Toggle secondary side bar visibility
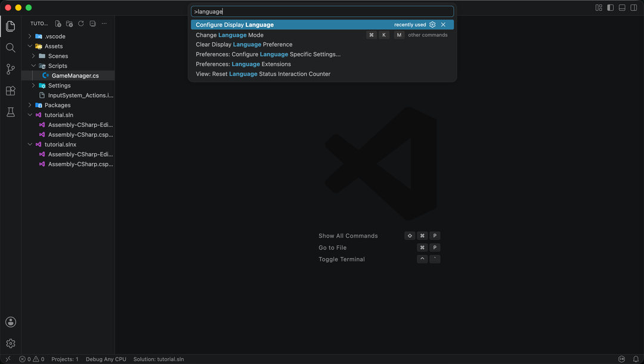 (x=634, y=8)
